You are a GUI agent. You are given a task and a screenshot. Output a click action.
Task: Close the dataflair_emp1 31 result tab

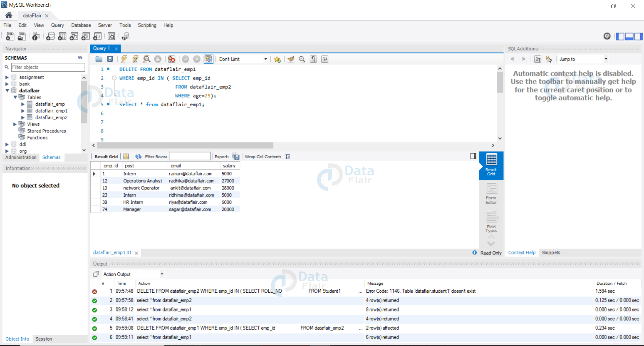pos(137,253)
